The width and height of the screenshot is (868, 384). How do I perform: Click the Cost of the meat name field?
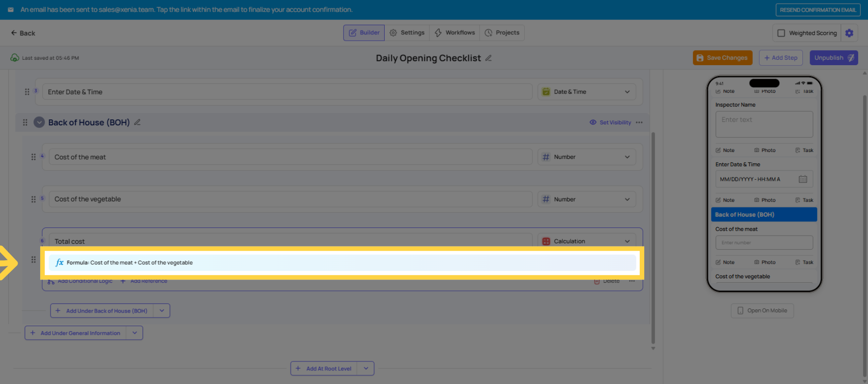(291, 157)
